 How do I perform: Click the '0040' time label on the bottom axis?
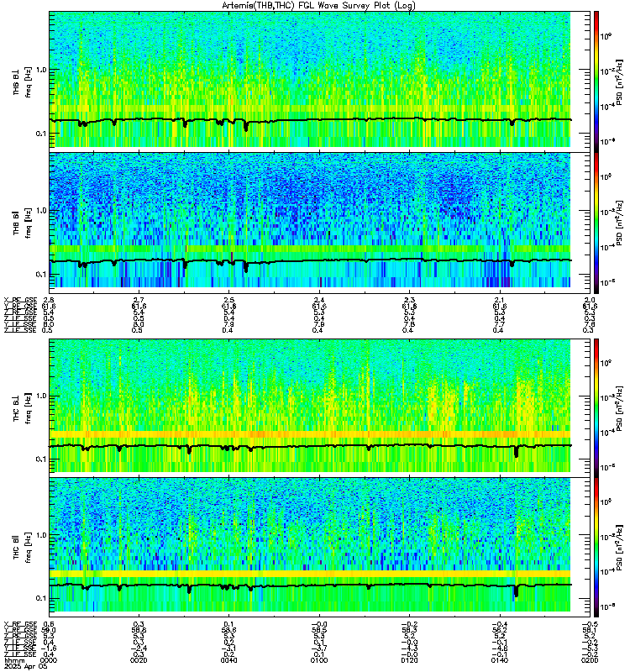tap(229, 660)
